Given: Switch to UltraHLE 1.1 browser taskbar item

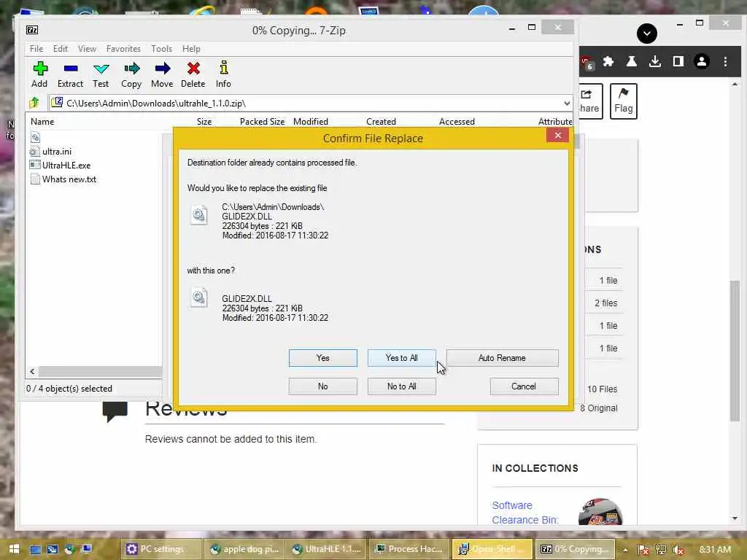Looking at the screenshot, I should (x=326, y=549).
